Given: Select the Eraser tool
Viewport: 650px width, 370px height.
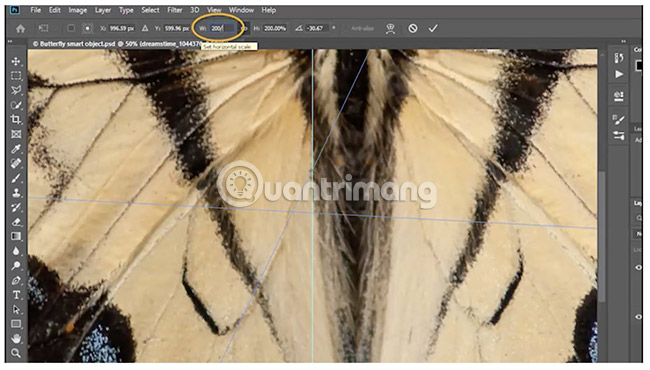Looking at the screenshot, I should click(x=16, y=222).
